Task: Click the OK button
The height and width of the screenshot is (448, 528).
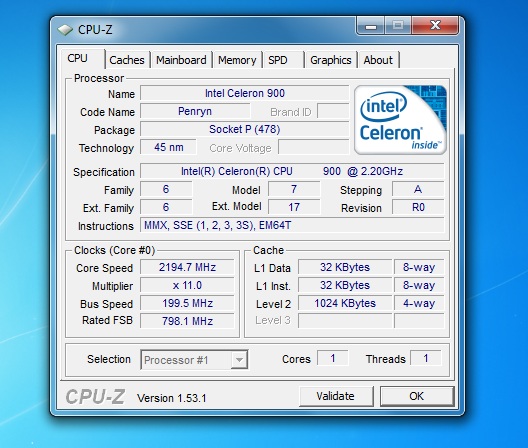Action: (x=417, y=396)
